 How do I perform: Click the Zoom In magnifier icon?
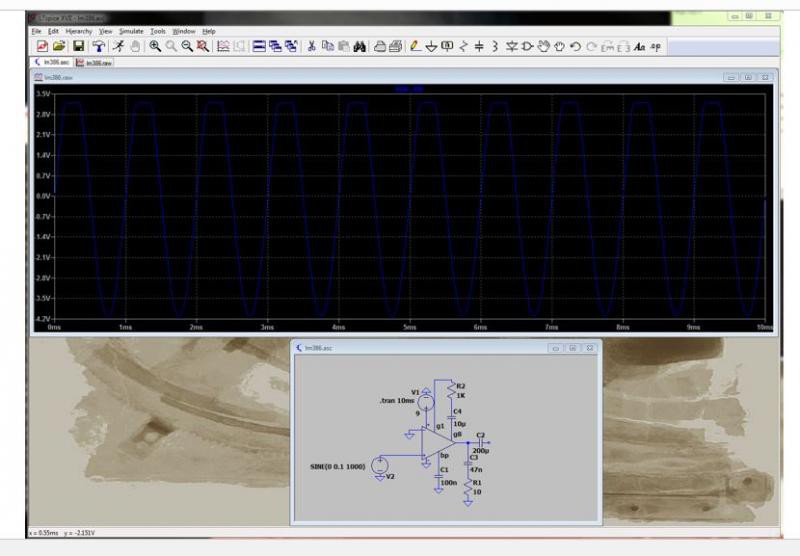pyautogui.click(x=155, y=47)
